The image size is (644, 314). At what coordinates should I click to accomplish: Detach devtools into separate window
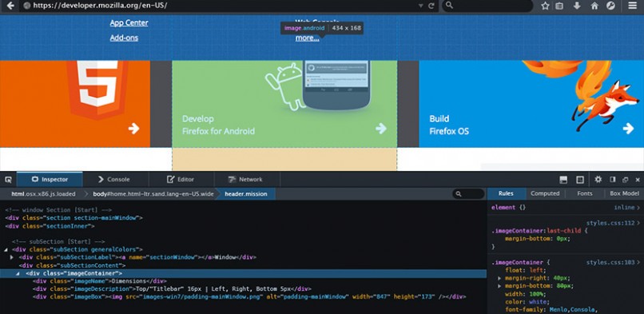point(625,180)
